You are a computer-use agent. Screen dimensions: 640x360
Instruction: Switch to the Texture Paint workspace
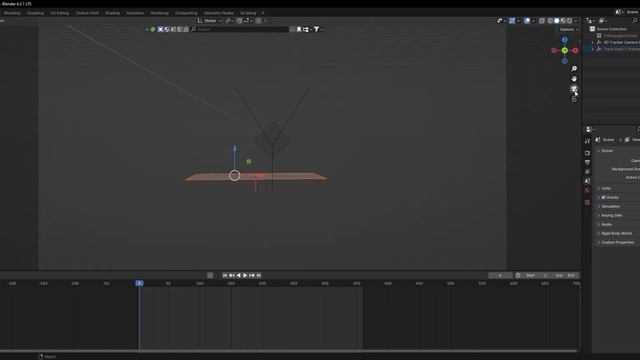tap(87, 13)
